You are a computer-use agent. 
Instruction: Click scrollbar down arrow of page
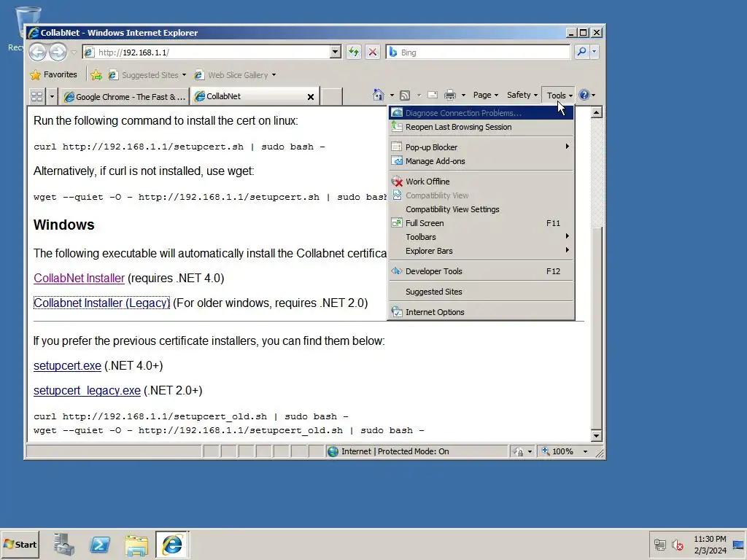point(596,435)
